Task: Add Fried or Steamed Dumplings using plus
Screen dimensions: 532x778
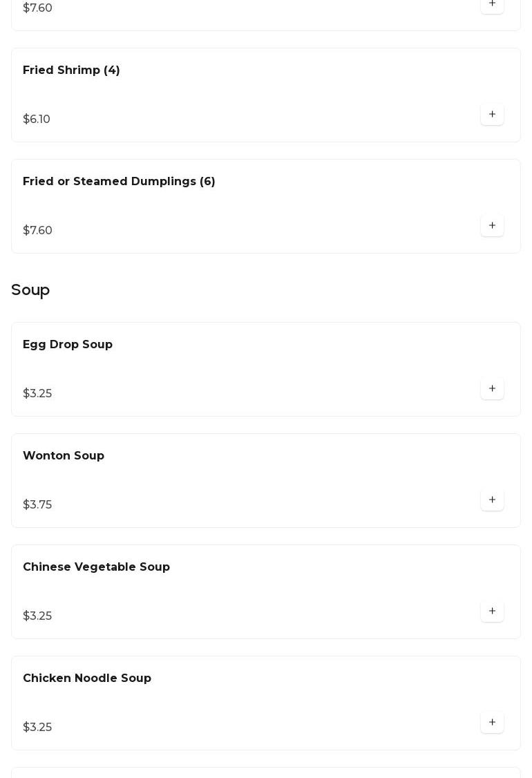Action: pos(492,225)
